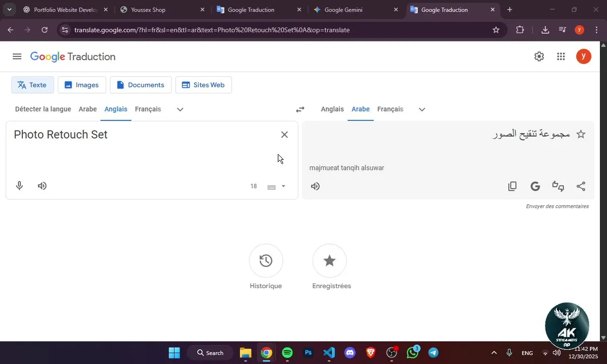Open Telegram from taskbar
The width and height of the screenshot is (607, 364).
[x=433, y=353]
